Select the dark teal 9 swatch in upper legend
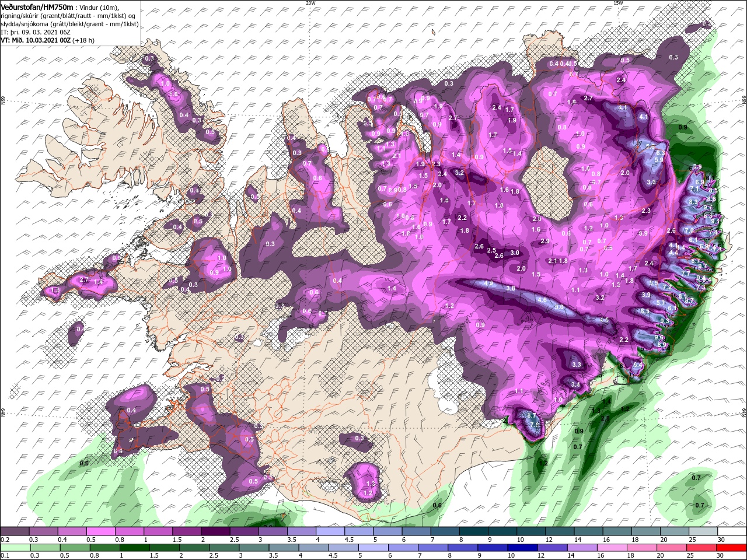This screenshot has height=560, width=747. (501, 532)
